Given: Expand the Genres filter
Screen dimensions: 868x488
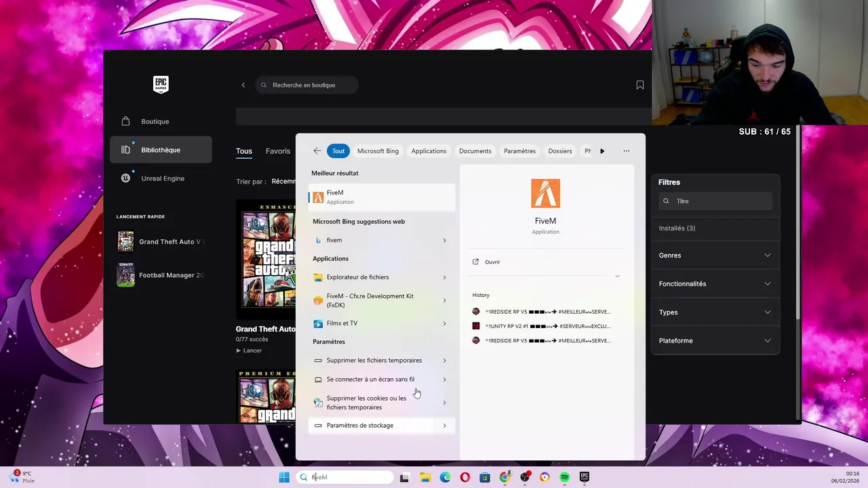Looking at the screenshot, I should tap(715, 256).
